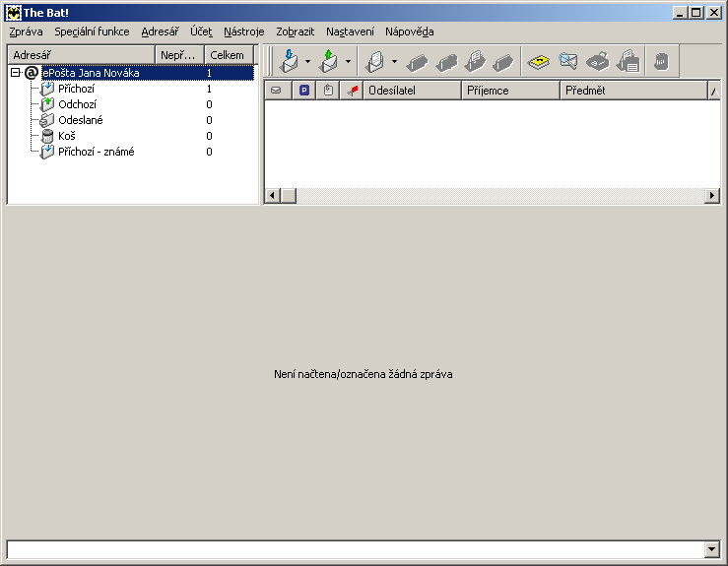Open the Speciální funkce menu
This screenshot has width=728, height=566.
[92, 31]
